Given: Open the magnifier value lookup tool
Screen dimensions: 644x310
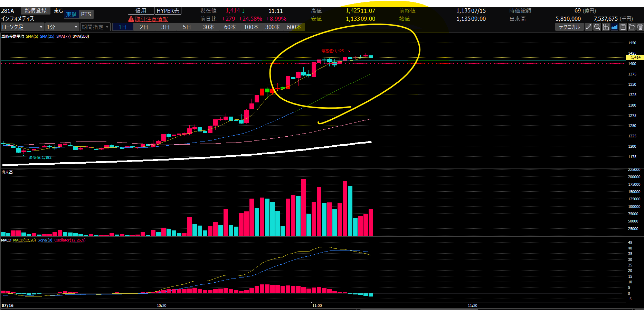Looking at the screenshot, I should point(597,27).
